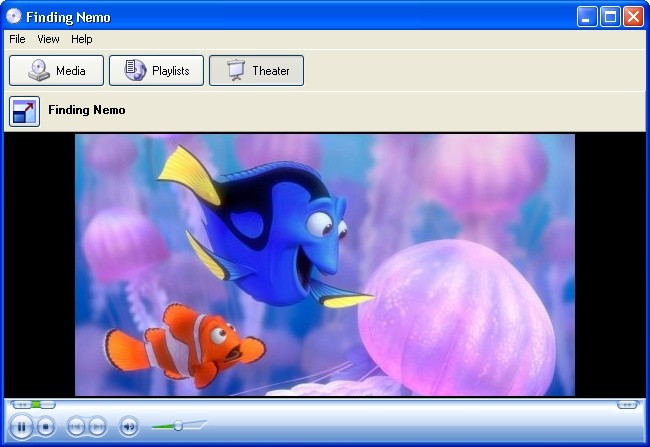Stop the video with the Stop button
Image resolution: width=650 pixels, height=447 pixels.
click(x=46, y=426)
